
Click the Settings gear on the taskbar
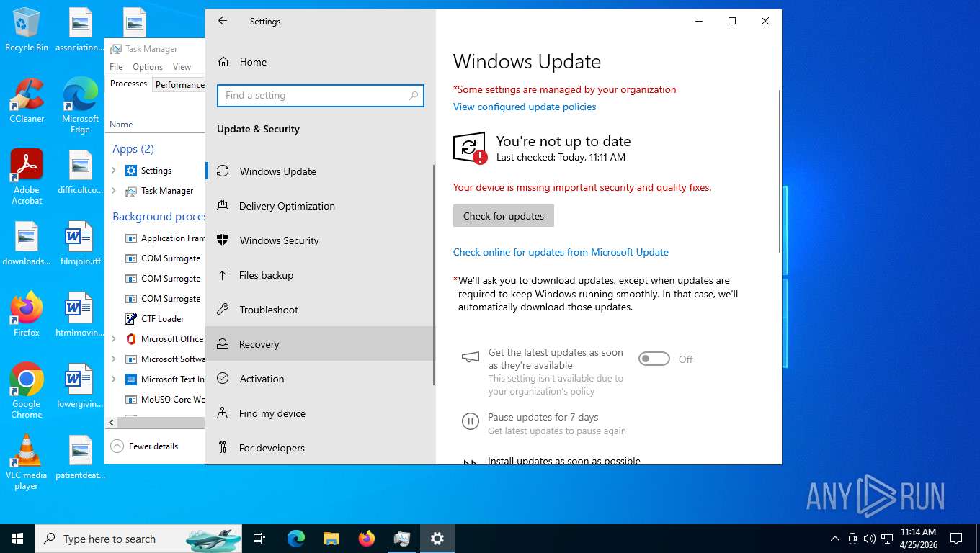pyautogui.click(x=437, y=539)
